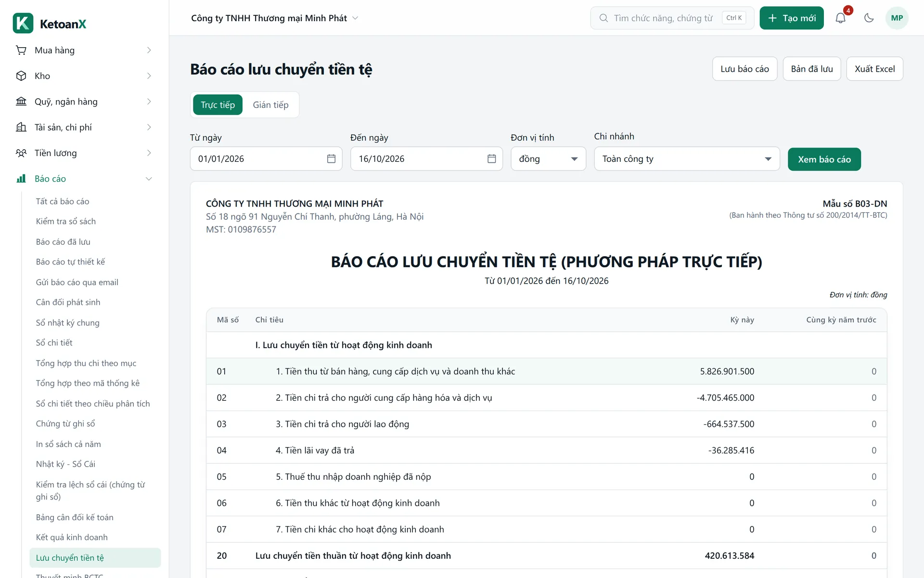
Task: Click Xem báo cáo button
Action: [x=824, y=159]
